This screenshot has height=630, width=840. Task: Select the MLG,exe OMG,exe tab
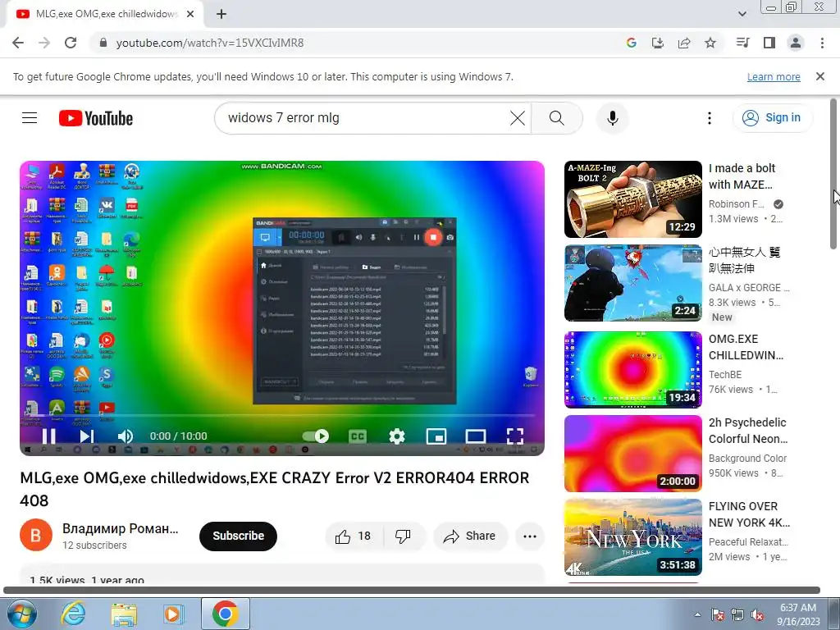106,14
